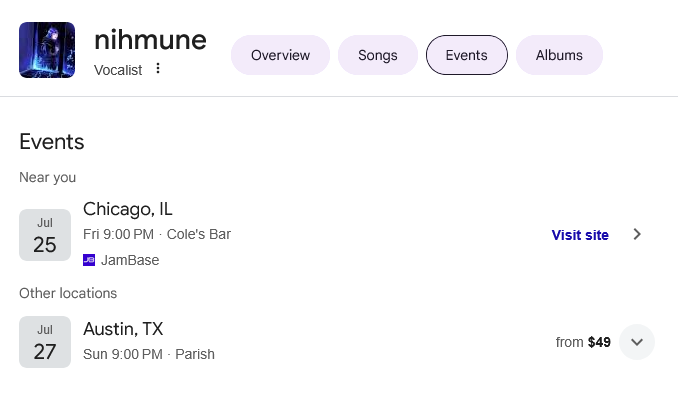Screen dimensions: 678x416
Task: Click the JamBase source label
Action: (130, 260)
